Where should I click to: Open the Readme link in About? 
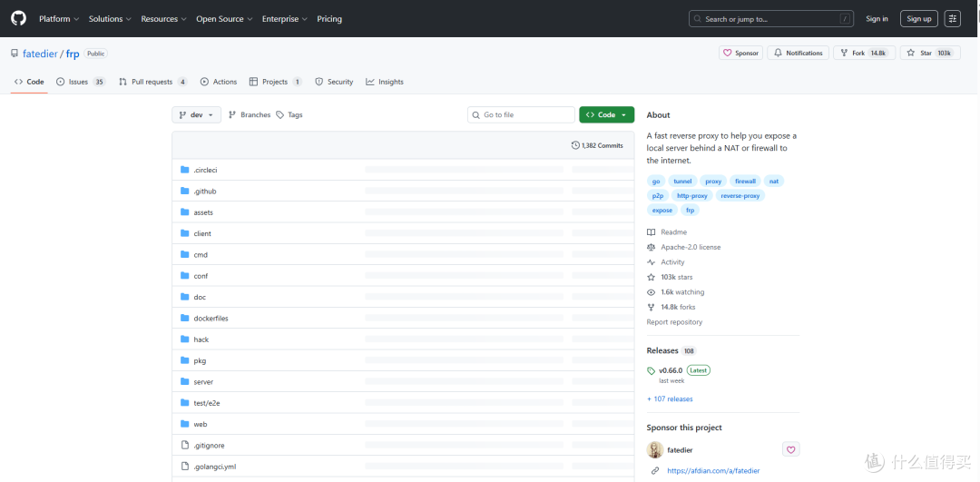click(x=667, y=232)
